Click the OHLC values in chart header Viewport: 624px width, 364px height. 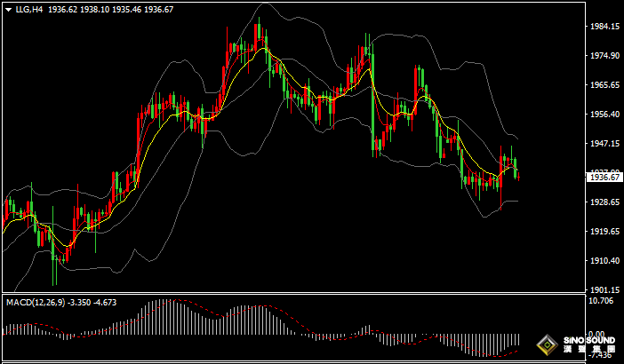point(110,8)
